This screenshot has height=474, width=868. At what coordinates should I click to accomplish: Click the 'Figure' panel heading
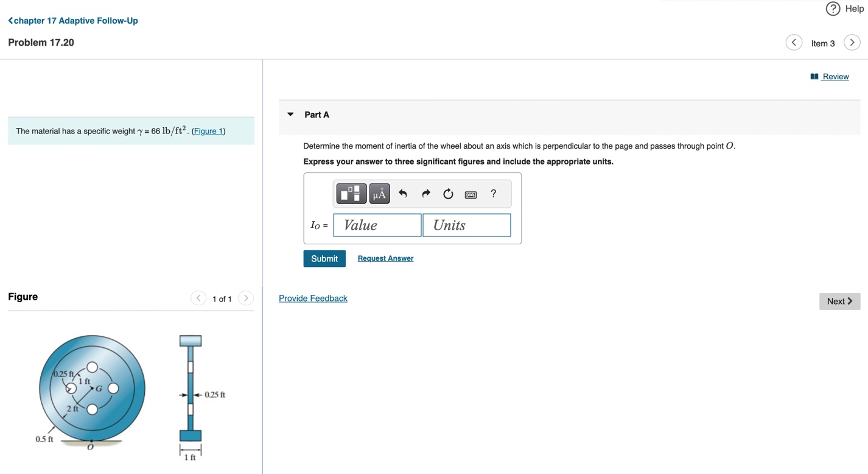23,297
